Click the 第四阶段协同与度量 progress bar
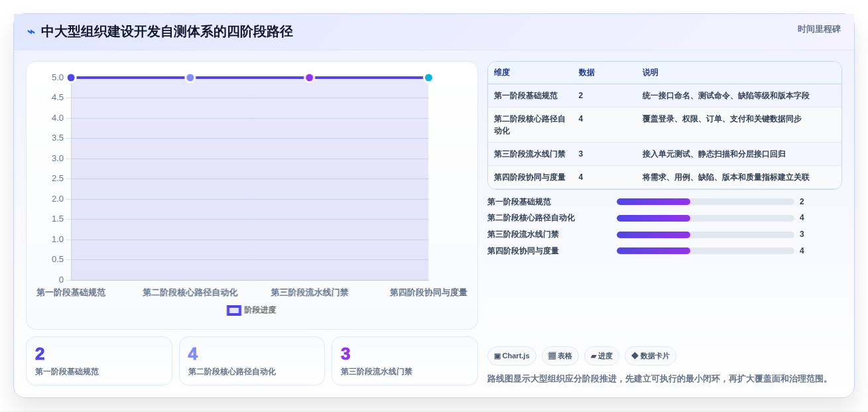This screenshot has width=868, height=412. pos(706,251)
